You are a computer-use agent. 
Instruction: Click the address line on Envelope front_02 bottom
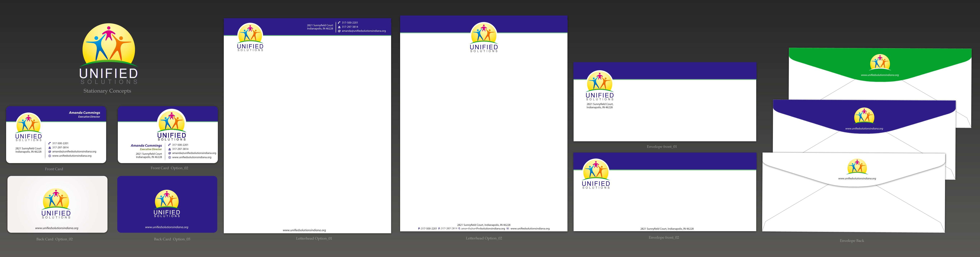(x=667, y=229)
